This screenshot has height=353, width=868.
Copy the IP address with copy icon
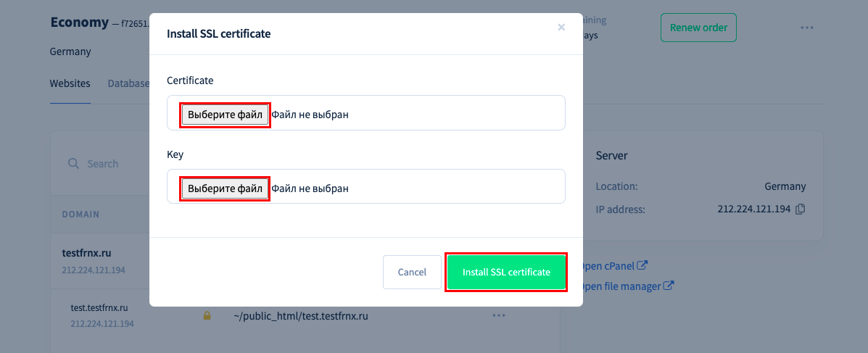click(800, 209)
